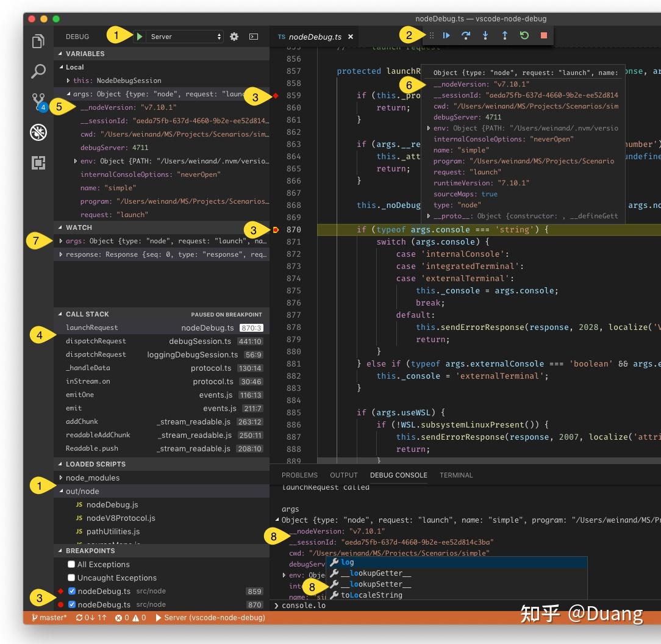
Task: Expand 'this: NodeDebugSession' variable
Action: pos(68,80)
